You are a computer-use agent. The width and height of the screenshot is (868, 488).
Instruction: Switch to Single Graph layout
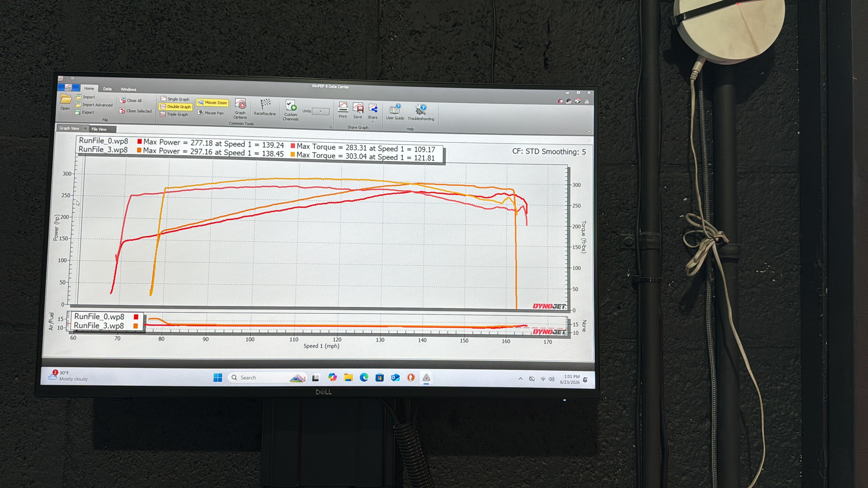[175, 99]
